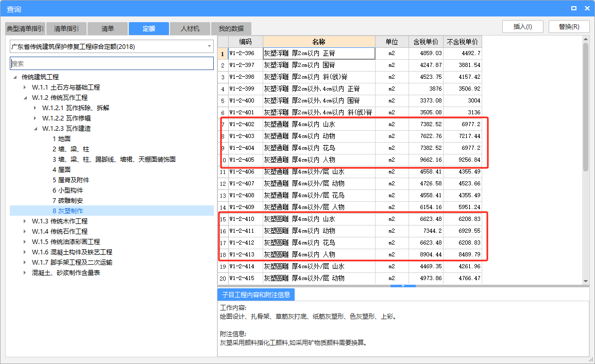Click the vertical scrollbar thumb

(586, 107)
